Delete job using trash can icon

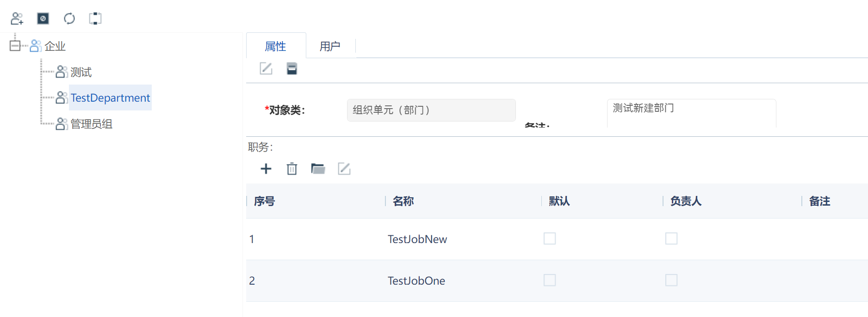(292, 169)
